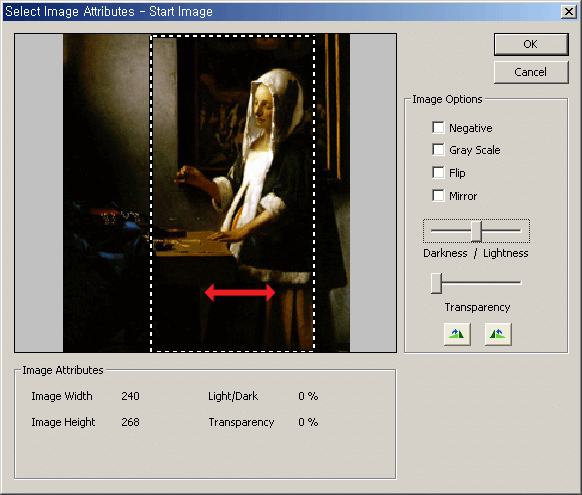
Task: Click the Darkness / Lightness slider thumb
Action: pos(476,231)
